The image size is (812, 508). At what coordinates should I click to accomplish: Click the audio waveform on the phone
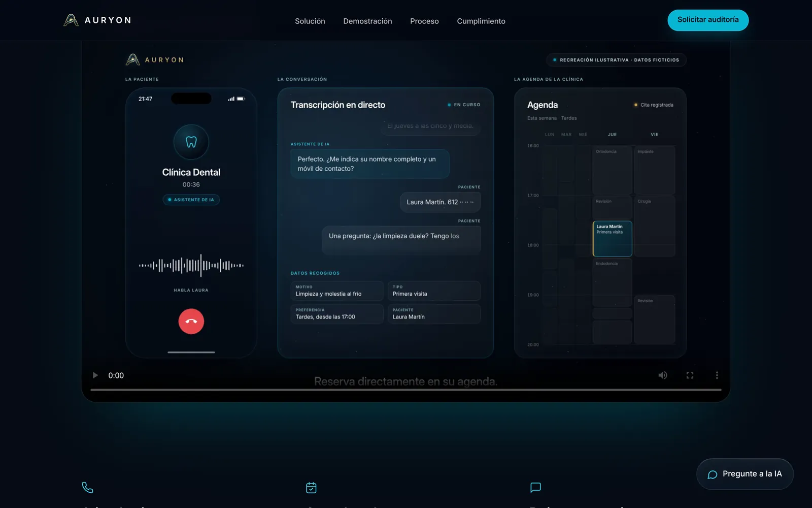[191, 265]
